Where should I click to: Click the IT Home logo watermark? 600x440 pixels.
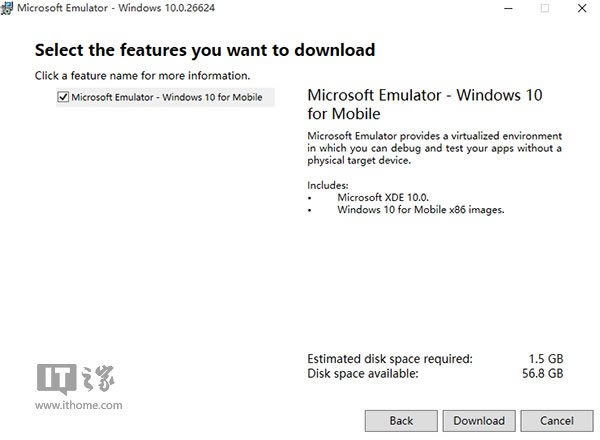point(76,379)
